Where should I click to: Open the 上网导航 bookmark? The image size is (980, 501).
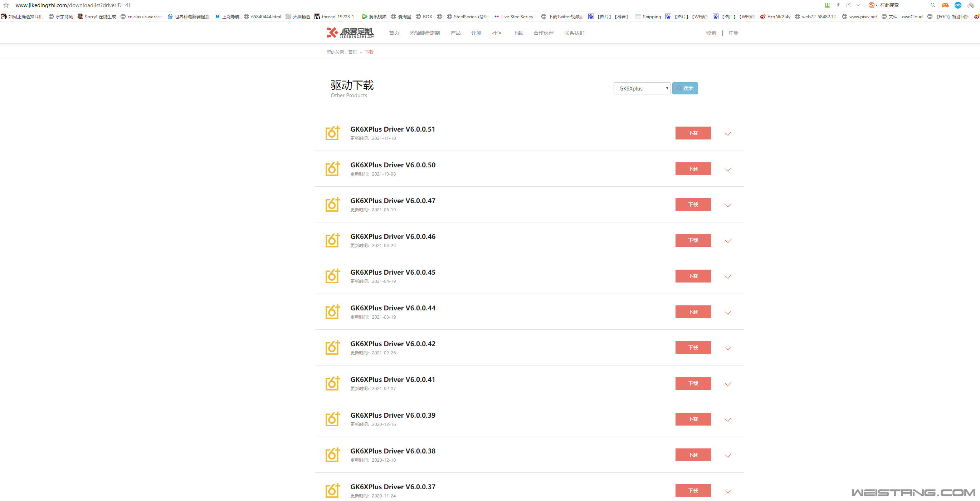coord(227,17)
